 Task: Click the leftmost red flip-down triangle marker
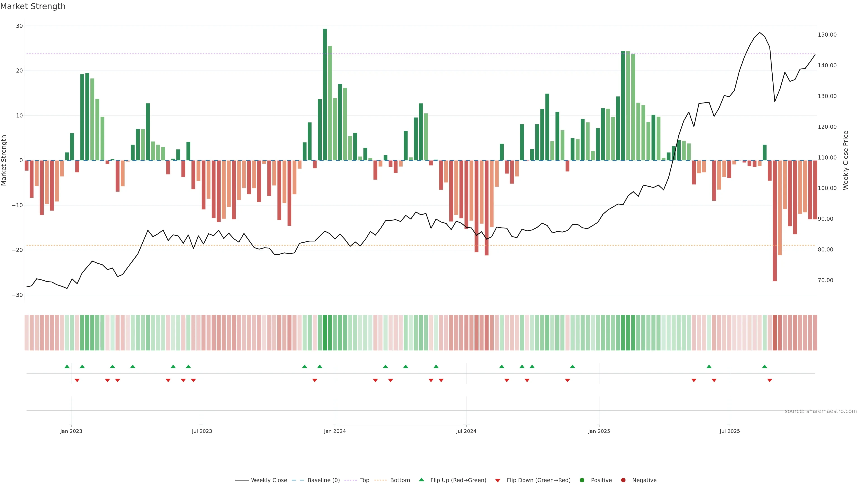(x=77, y=380)
